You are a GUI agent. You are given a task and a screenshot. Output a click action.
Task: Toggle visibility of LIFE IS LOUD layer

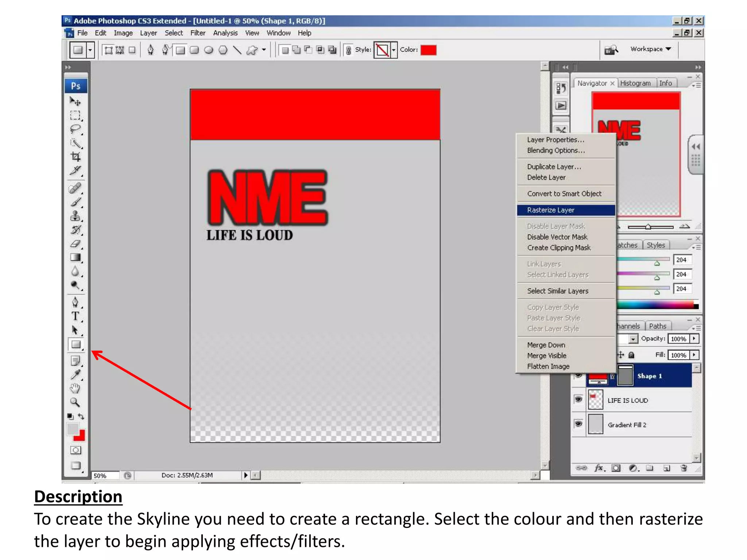[x=578, y=400]
